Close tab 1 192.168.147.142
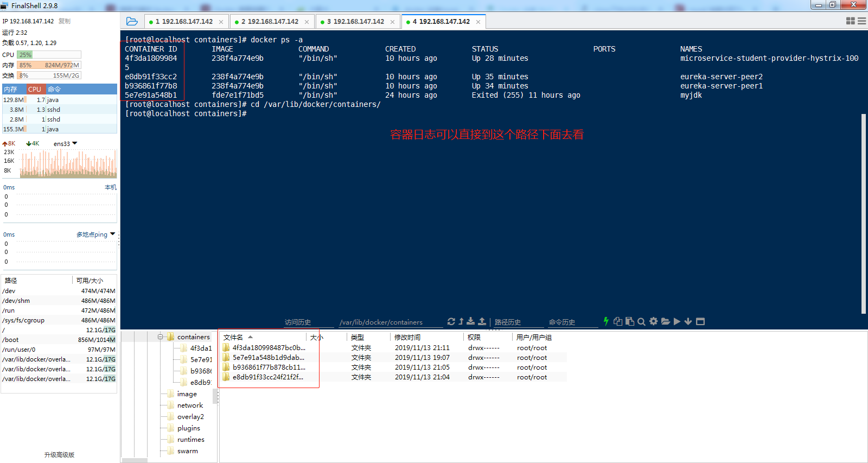 (221, 22)
